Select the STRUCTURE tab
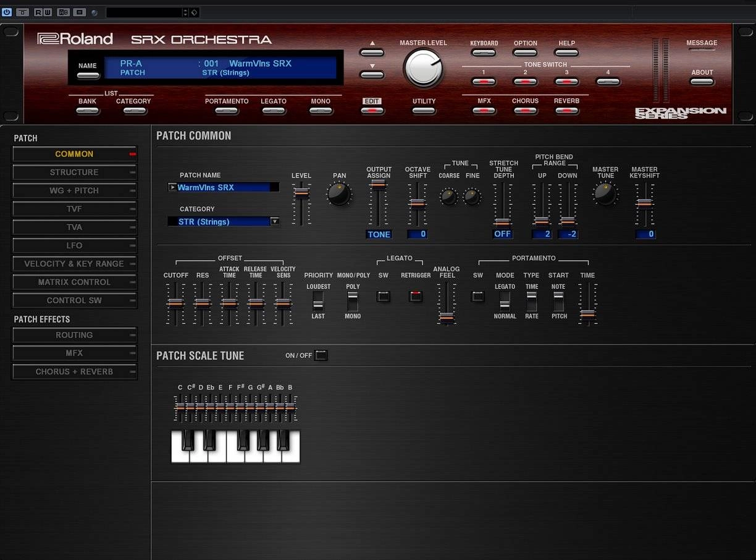Screen dimensions: 756x560 [x=74, y=172]
